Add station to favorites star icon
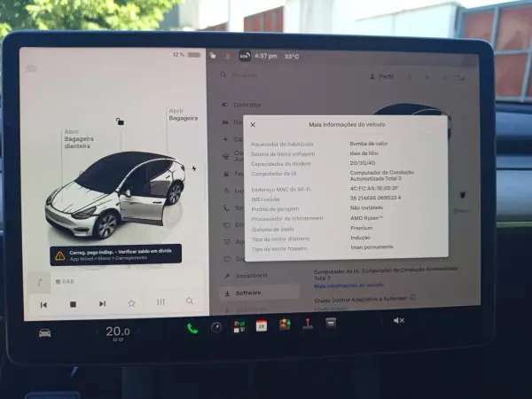 (x=131, y=303)
